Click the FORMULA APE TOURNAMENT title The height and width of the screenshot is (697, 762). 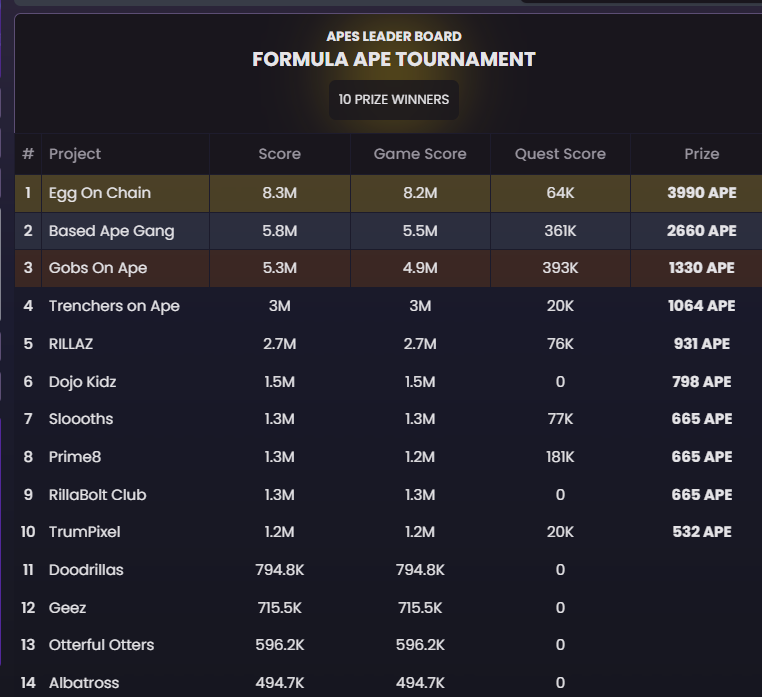click(394, 59)
